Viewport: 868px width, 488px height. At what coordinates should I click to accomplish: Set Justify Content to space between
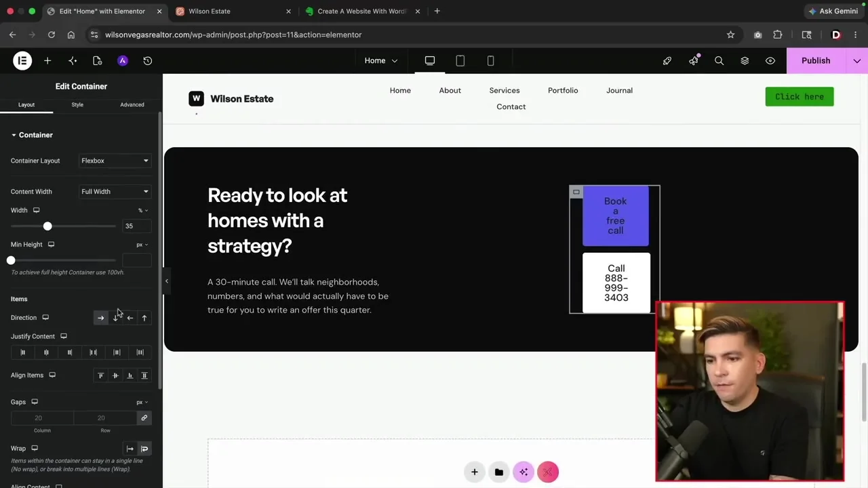[93, 352]
